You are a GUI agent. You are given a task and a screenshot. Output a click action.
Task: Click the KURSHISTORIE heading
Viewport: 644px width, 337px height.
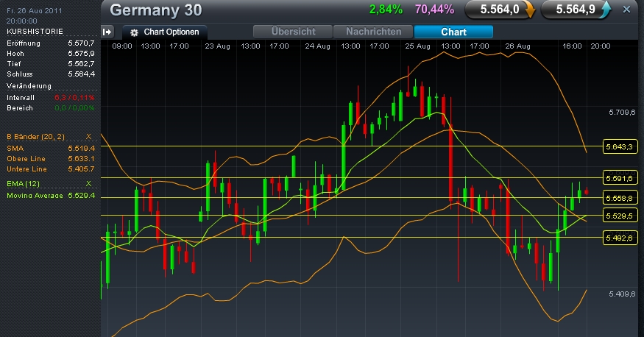coord(35,31)
